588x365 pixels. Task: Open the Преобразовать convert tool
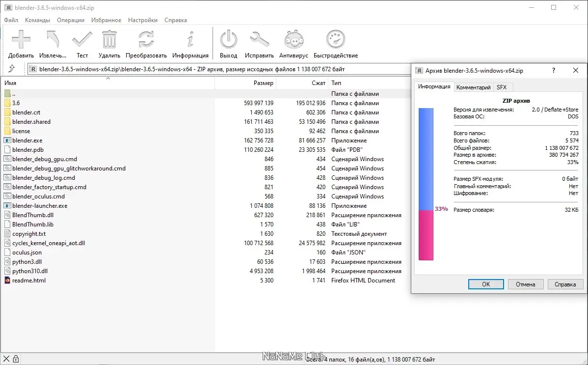click(146, 39)
